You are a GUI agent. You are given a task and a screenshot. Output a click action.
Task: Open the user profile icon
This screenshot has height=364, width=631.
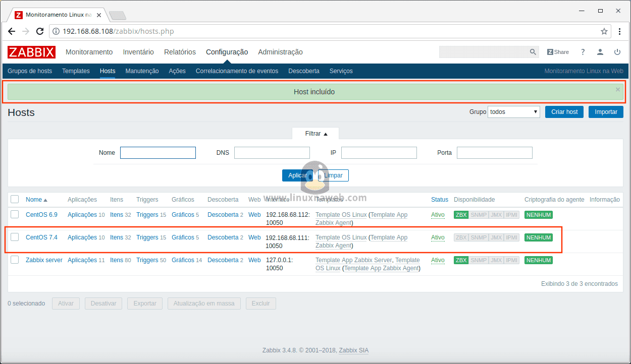click(x=600, y=52)
